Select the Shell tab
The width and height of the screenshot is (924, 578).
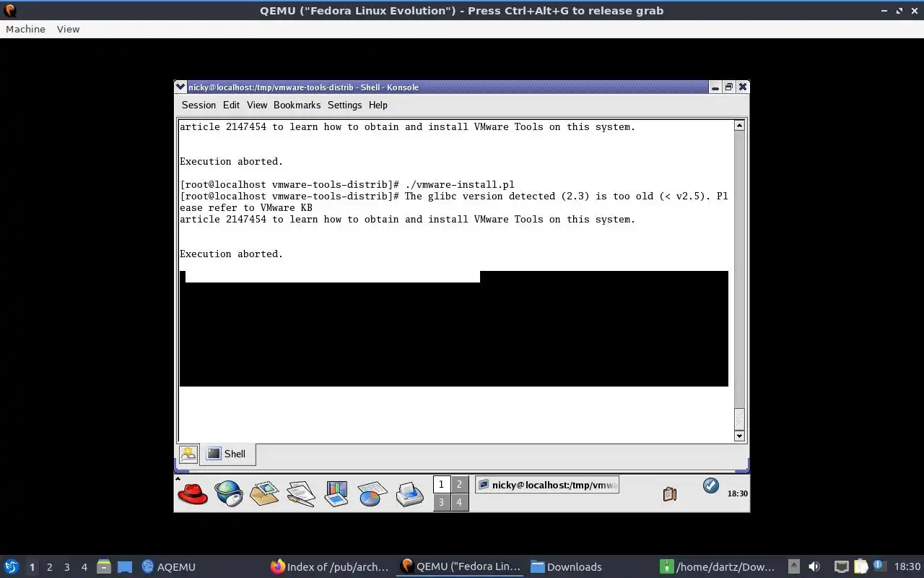[227, 454]
